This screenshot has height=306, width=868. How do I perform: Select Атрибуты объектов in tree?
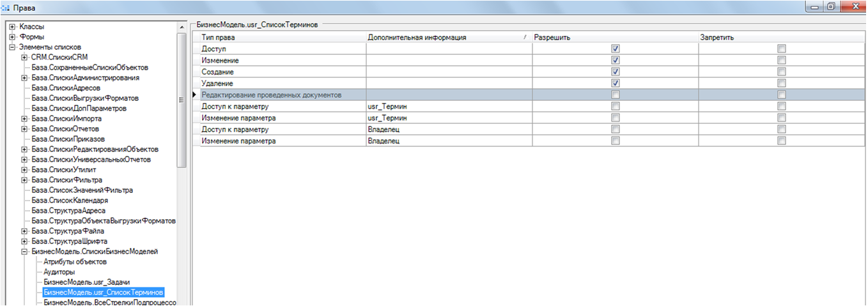[x=75, y=261]
